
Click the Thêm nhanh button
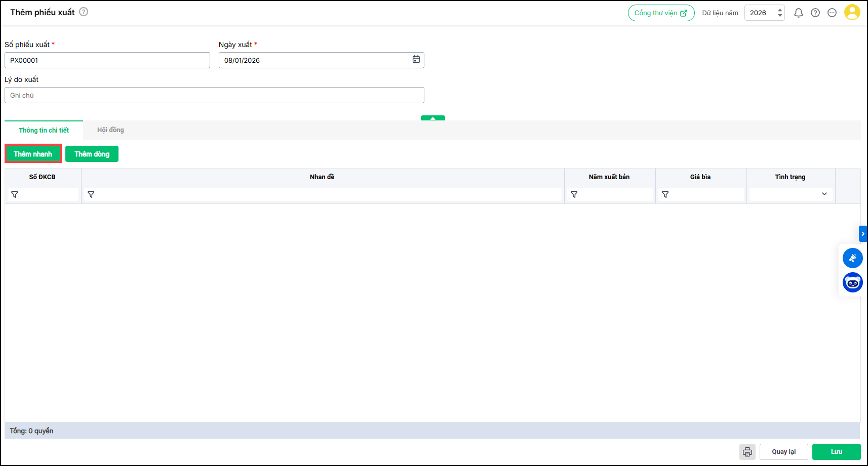coord(33,154)
